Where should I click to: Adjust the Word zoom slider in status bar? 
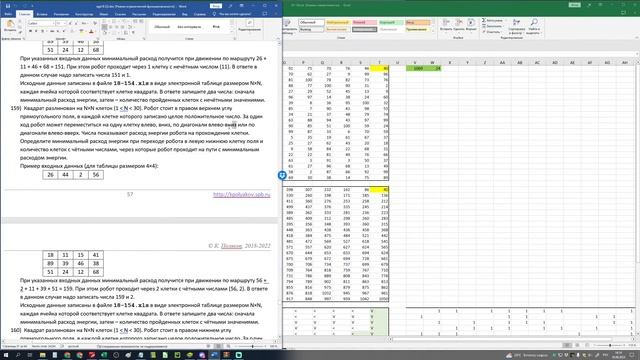tap(253, 346)
